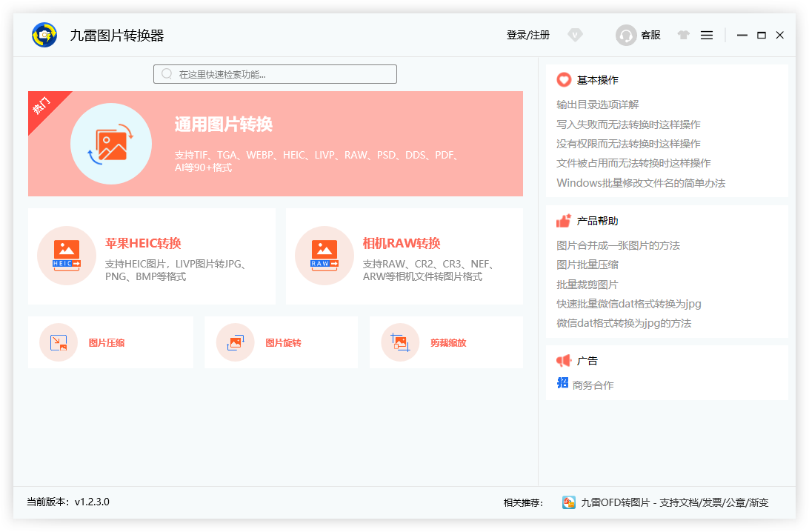Click the 九雷 app logo in title bar

pyautogui.click(x=44, y=35)
